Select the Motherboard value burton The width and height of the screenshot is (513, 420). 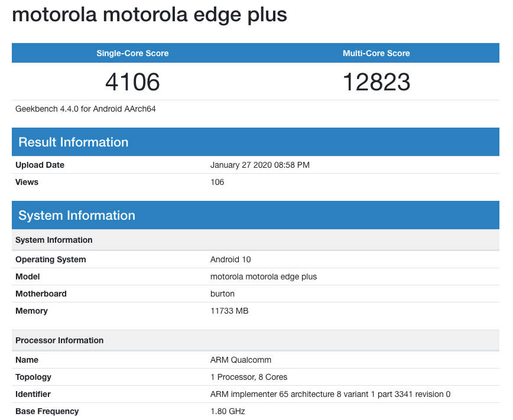222,294
